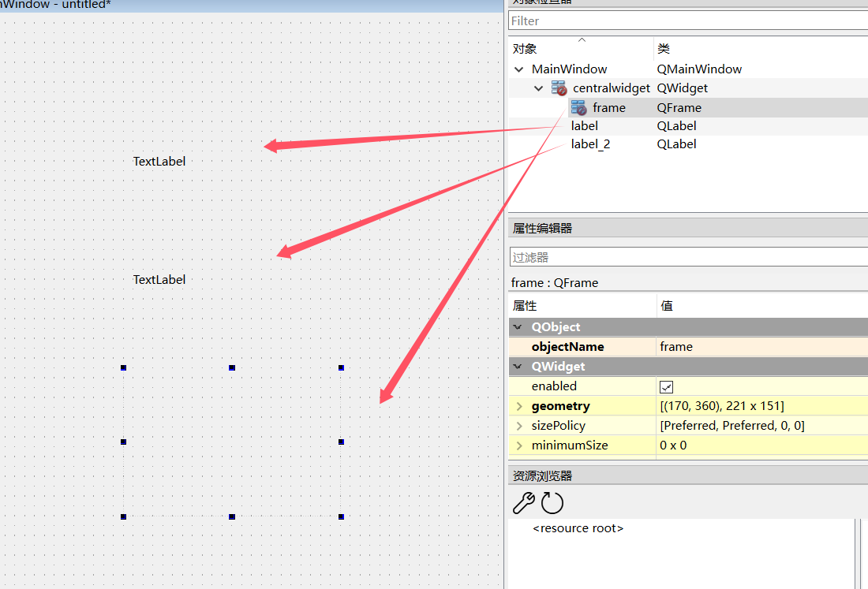868x589 pixels.
Task: Collapse the QWidget property group
Action: coord(518,366)
